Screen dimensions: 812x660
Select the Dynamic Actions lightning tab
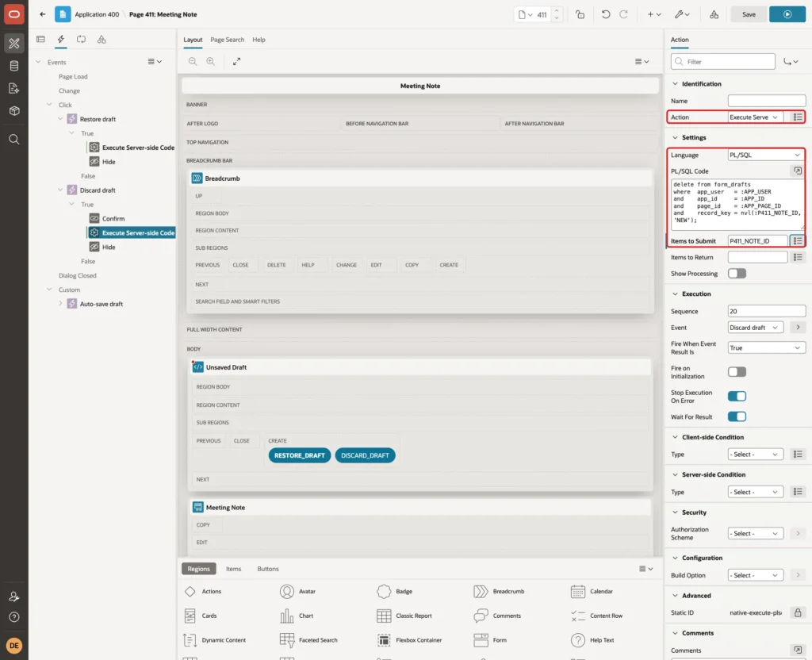tap(60, 40)
